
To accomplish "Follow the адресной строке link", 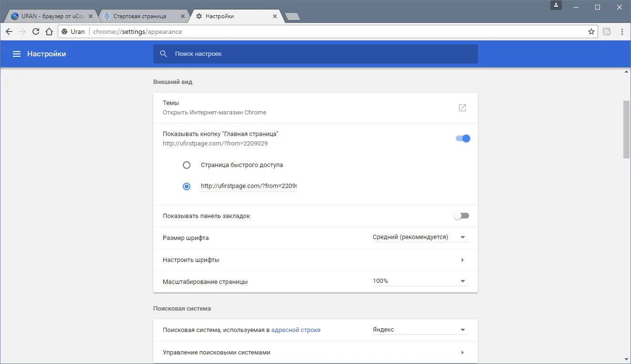I will tap(296, 330).
